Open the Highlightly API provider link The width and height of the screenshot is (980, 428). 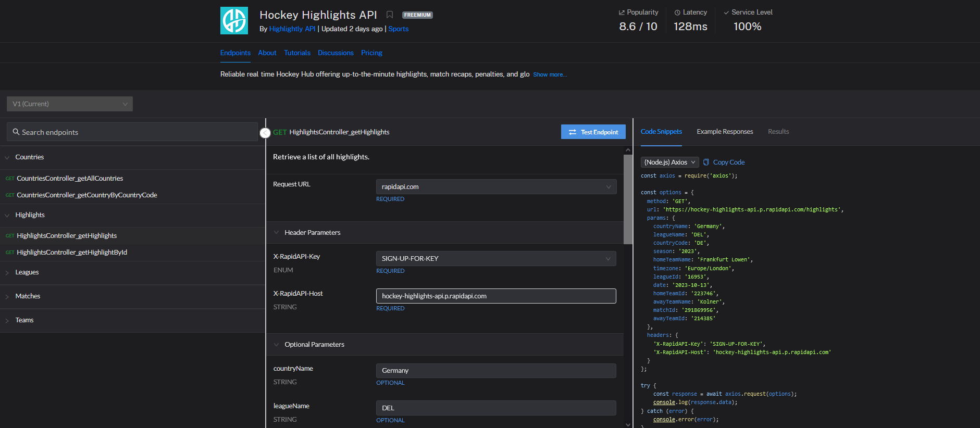pos(292,29)
